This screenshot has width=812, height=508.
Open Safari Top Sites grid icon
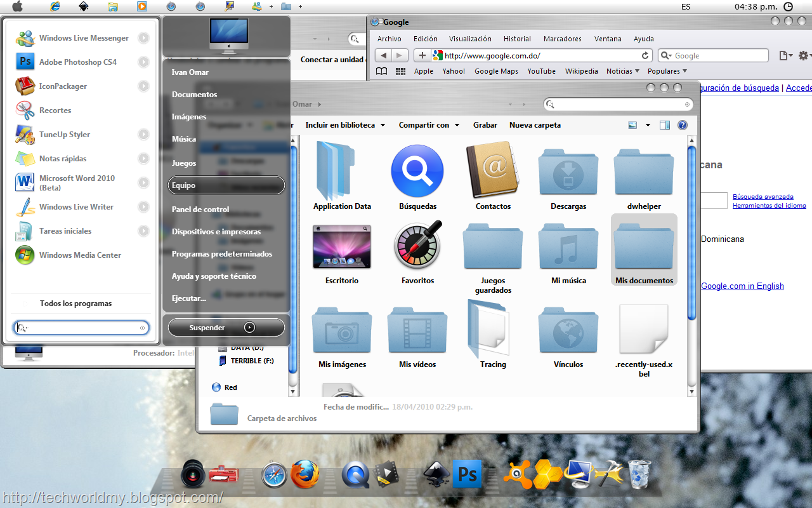pyautogui.click(x=400, y=71)
